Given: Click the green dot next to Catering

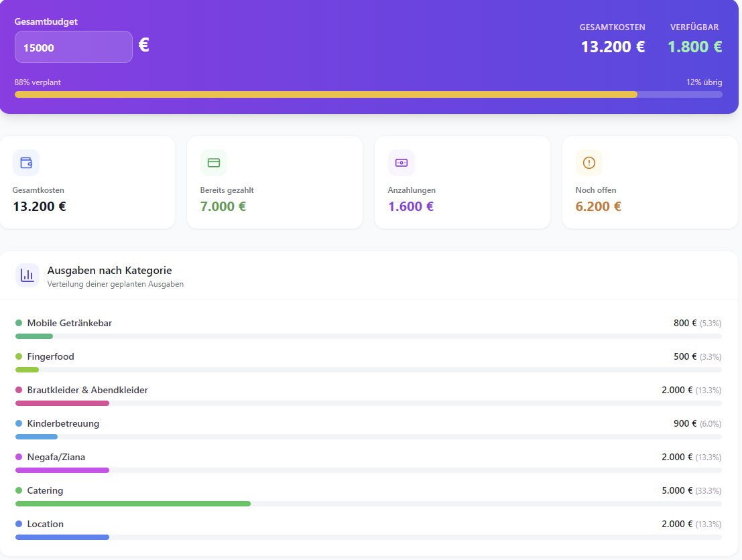Looking at the screenshot, I should (19, 490).
